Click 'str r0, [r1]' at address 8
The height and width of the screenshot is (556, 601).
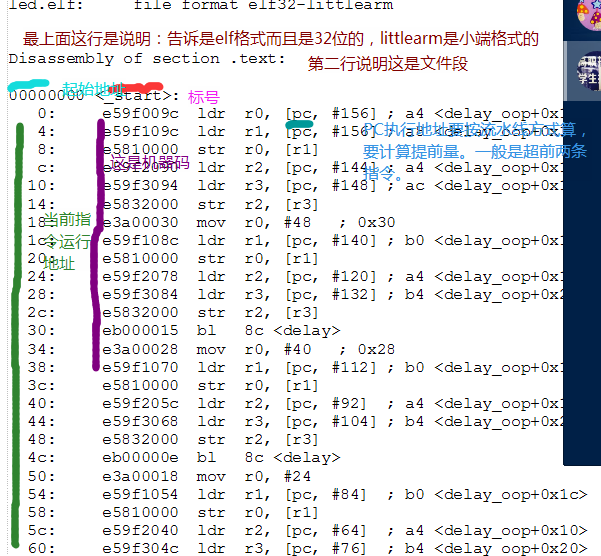click(258, 150)
